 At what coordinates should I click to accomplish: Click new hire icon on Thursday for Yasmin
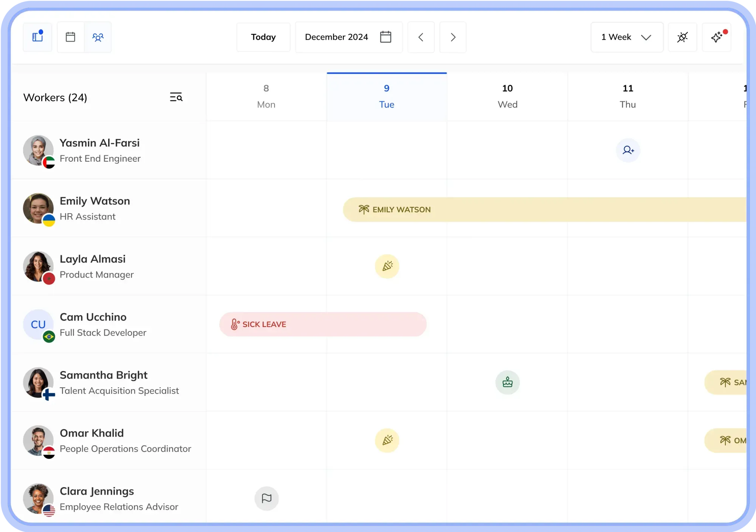tap(628, 150)
